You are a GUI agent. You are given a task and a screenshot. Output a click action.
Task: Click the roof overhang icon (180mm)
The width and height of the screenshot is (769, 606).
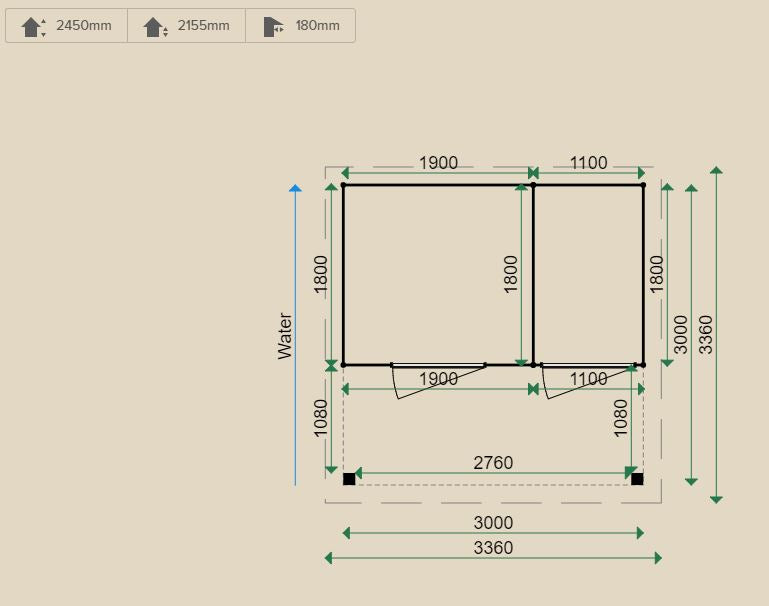pos(273,26)
